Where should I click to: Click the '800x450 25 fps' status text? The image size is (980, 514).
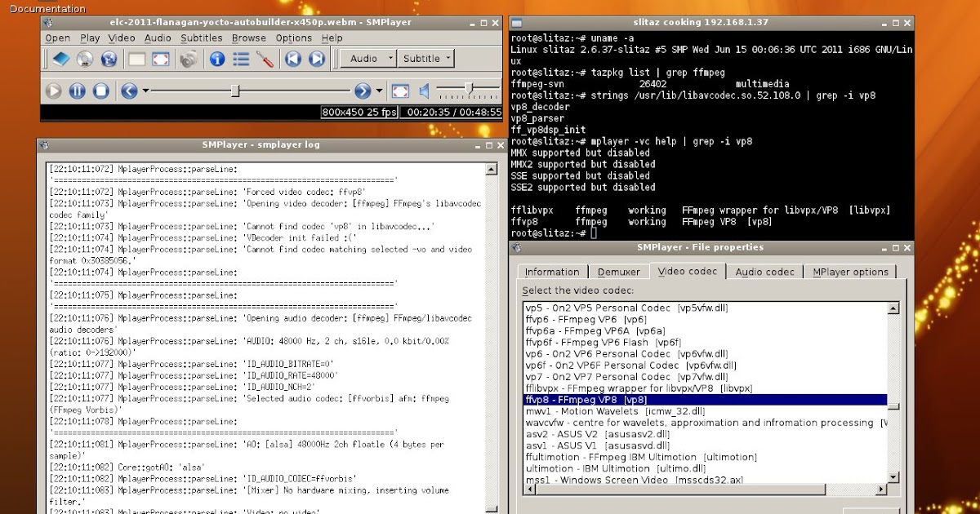[359, 113]
